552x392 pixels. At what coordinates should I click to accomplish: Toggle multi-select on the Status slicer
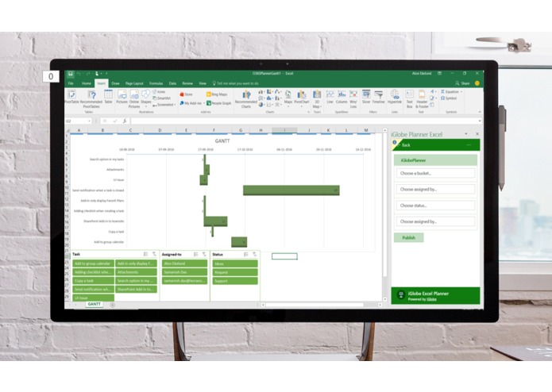click(x=245, y=254)
